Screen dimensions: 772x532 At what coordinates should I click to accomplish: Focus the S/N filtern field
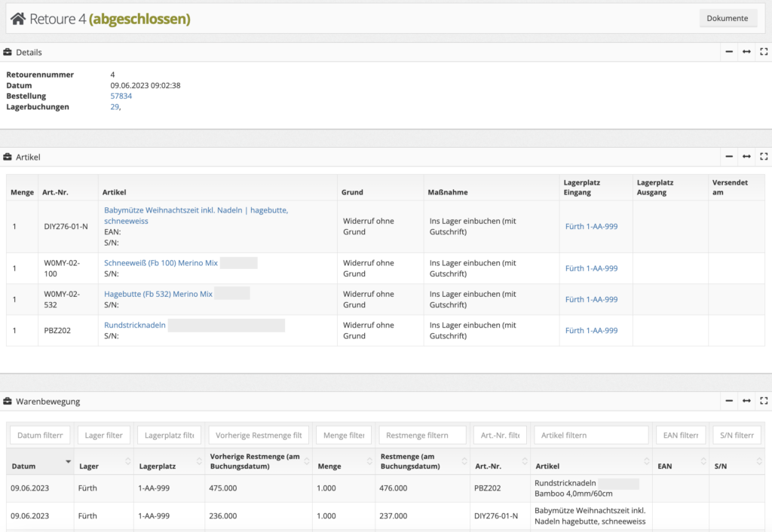(737, 435)
